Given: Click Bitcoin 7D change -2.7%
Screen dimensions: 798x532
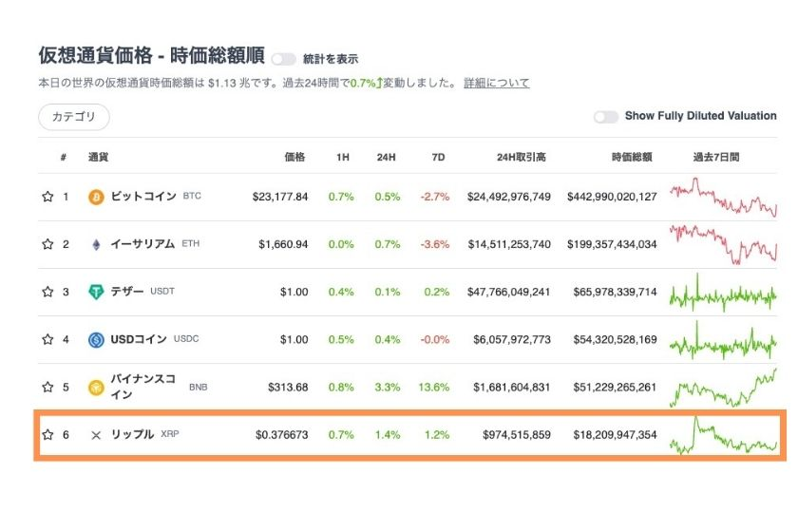Looking at the screenshot, I should pos(435,197).
